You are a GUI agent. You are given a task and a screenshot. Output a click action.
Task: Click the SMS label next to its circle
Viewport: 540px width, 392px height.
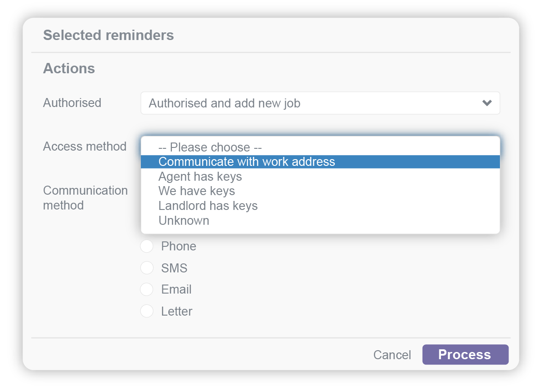click(174, 267)
